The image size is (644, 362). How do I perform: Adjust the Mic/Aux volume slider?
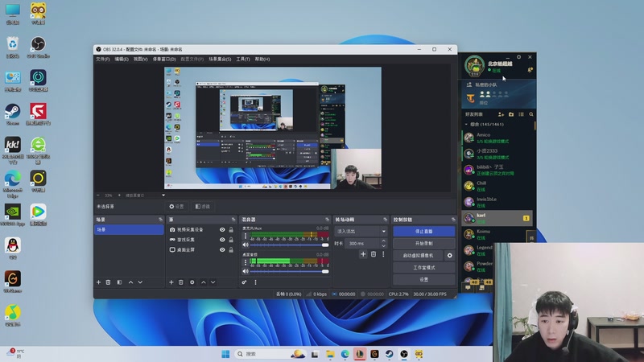tap(290, 245)
